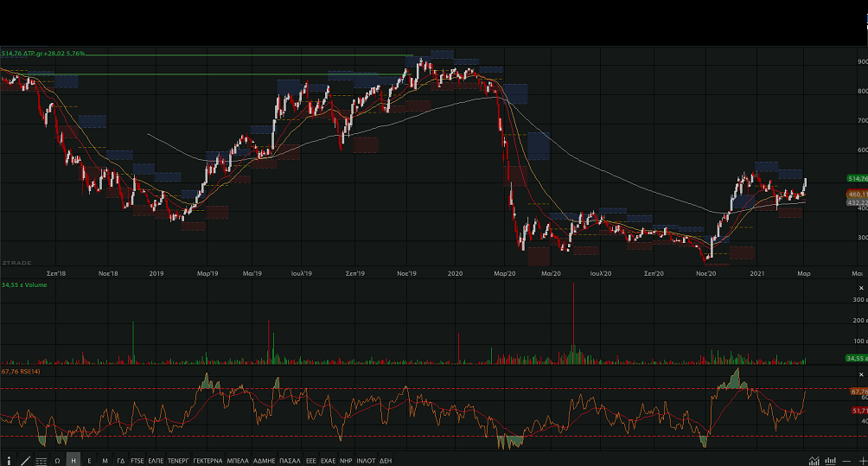Click the bar chart indicators icon
This screenshot has width=868, height=466.
pos(830,461)
